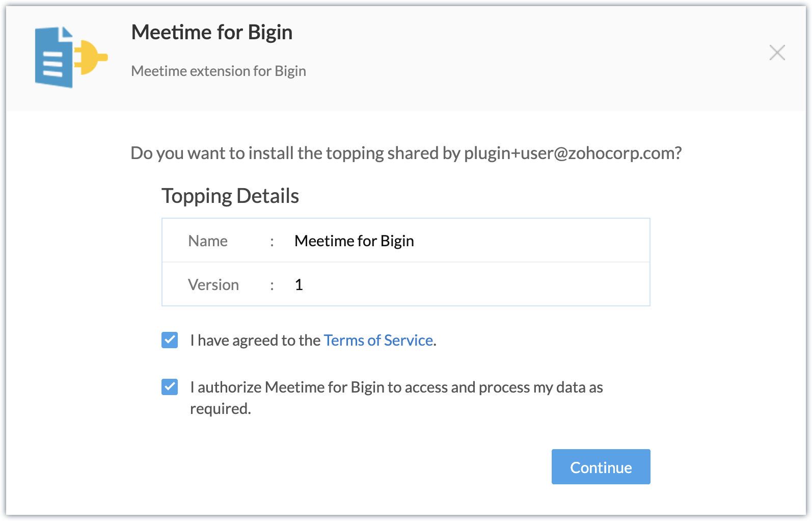
Task: Click the Meetime extension logo icon
Action: point(71,57)
